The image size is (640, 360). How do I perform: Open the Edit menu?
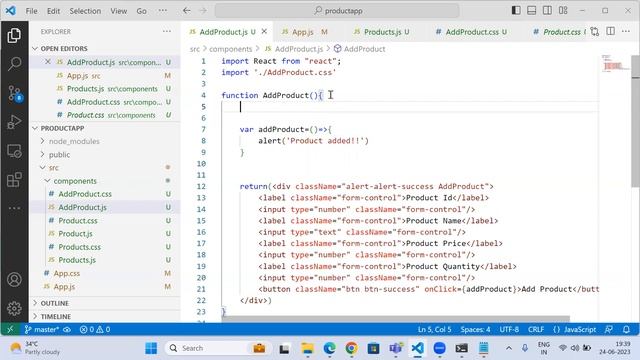pos(53,11)
